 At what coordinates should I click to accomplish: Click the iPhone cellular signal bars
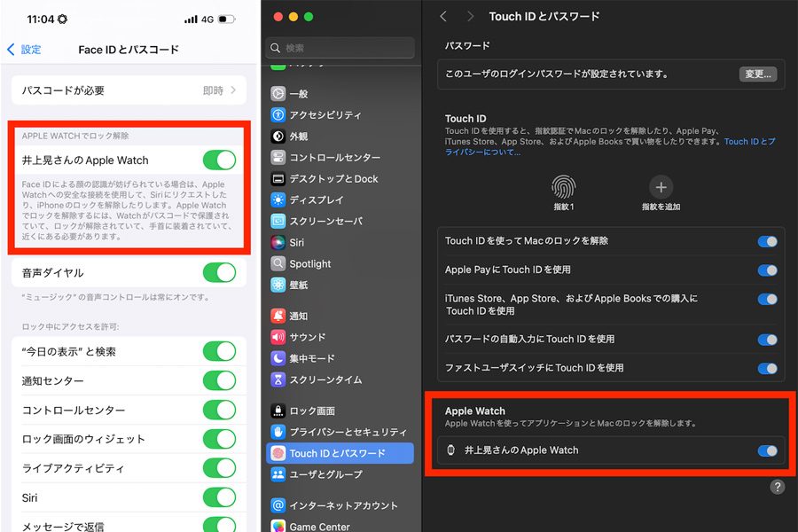coord(191,20)
